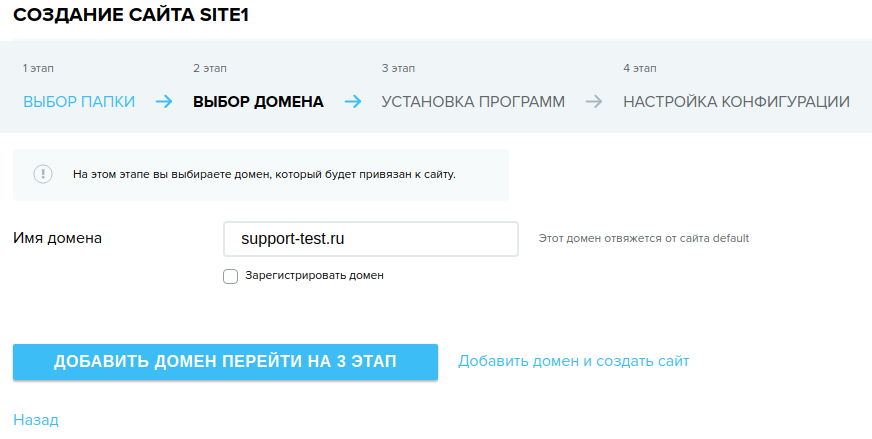
Task: Click the '2 этап' step number label
Action: pos(210,68)
